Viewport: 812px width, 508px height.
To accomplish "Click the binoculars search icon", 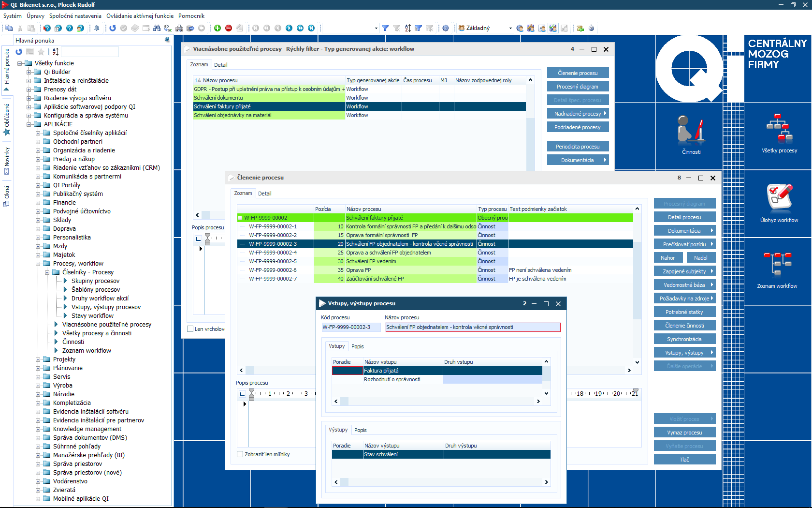I will pyautogui.click(x=157, y=28).
